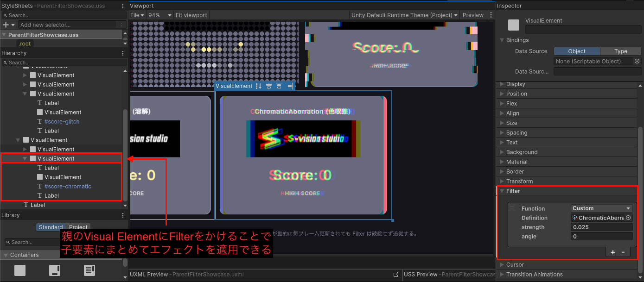Collapse the Filter section
644x282 pixels.
[502, 191]
